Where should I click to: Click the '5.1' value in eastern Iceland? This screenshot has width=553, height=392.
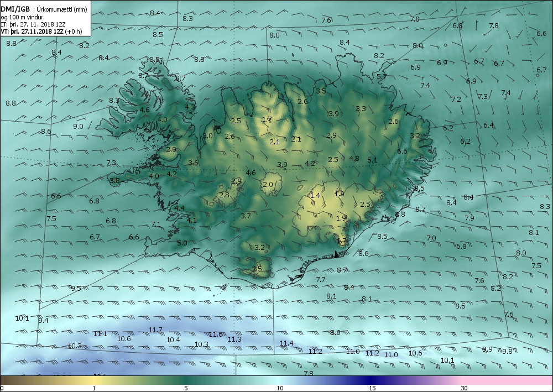click(372, 160)
